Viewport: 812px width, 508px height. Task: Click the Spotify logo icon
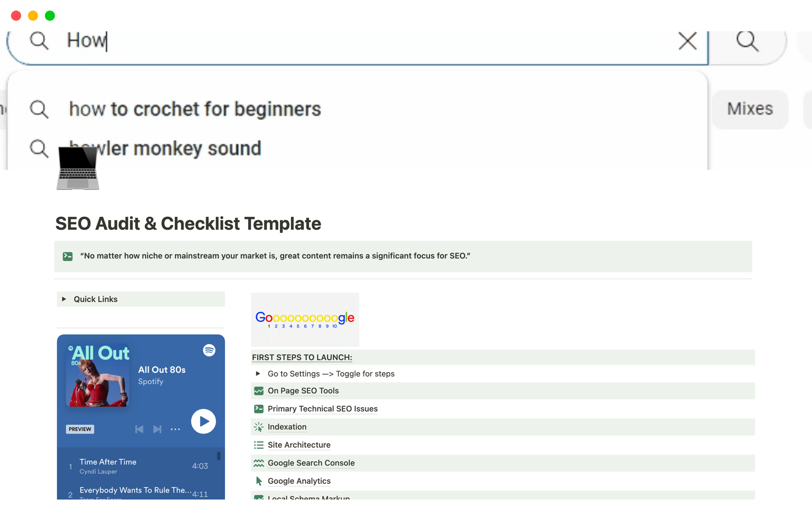pos(209,351)
